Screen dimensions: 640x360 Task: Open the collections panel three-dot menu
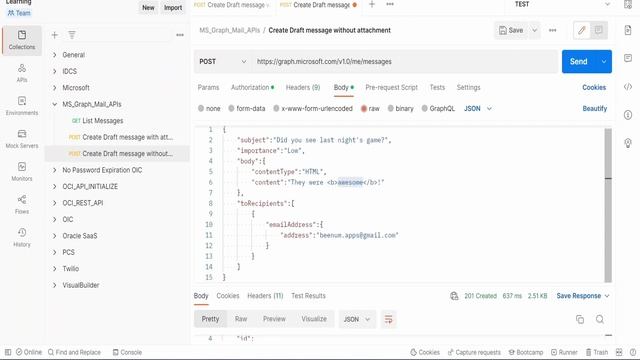tap(180, 35)
